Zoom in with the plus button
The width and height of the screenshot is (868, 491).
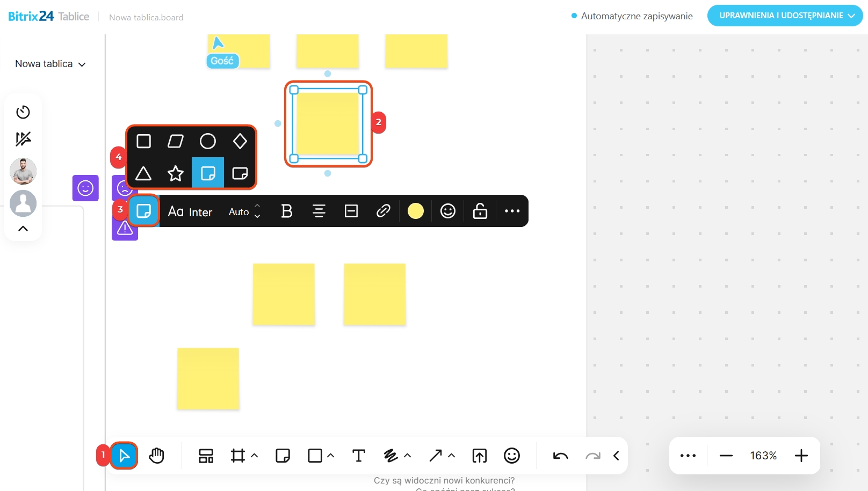(x=801, y=456)
